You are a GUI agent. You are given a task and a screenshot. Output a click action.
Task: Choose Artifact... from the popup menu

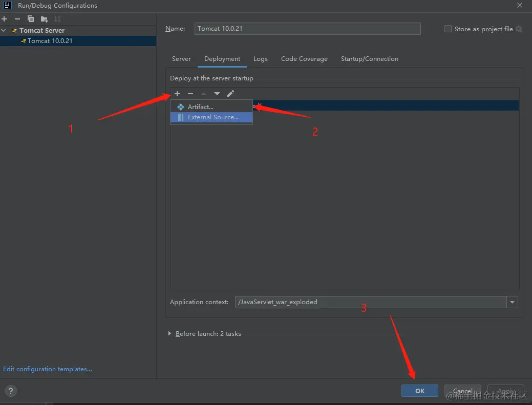click(211, 107)
